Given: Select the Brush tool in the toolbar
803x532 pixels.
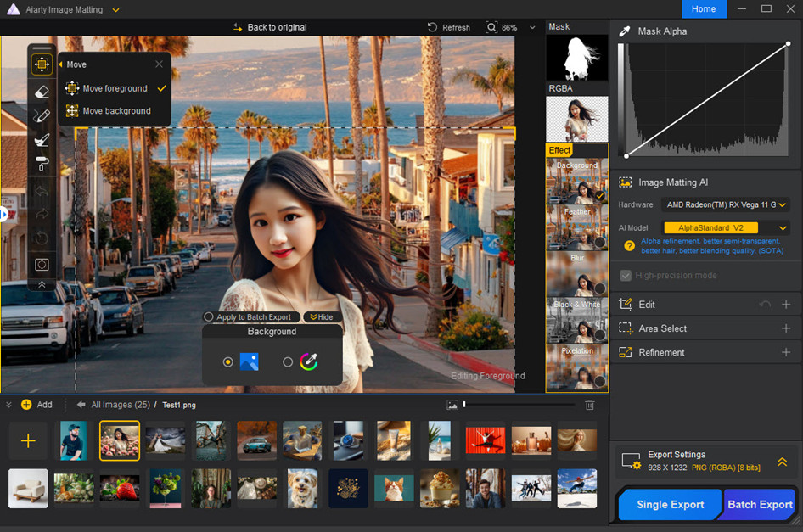Looking at the screenshot, I should click(42, 115).
